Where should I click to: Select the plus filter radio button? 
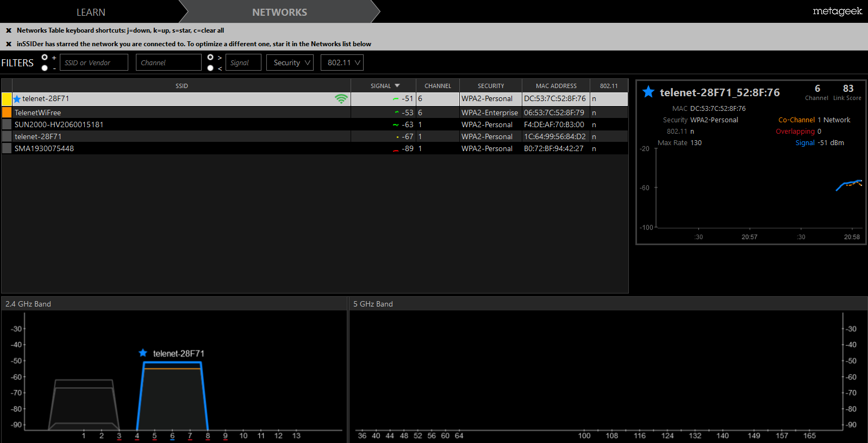pyautogui.click(x=45, y=57)
